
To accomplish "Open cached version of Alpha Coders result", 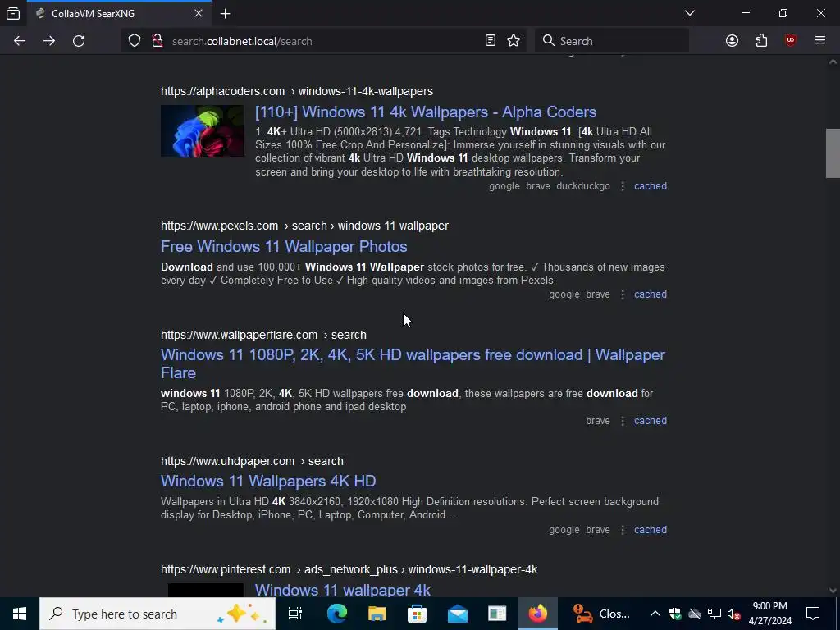I will tap(651, 186).
